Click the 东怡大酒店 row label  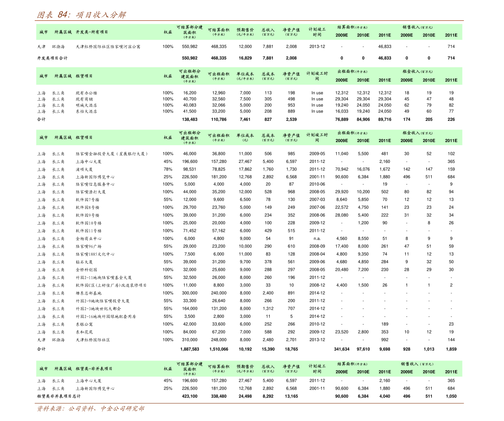coord(86,112)
